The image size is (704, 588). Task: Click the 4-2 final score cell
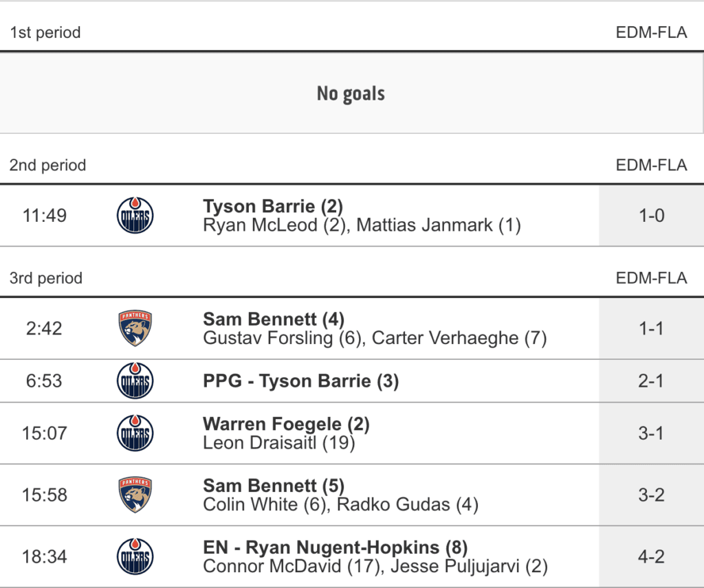point(650,556)
